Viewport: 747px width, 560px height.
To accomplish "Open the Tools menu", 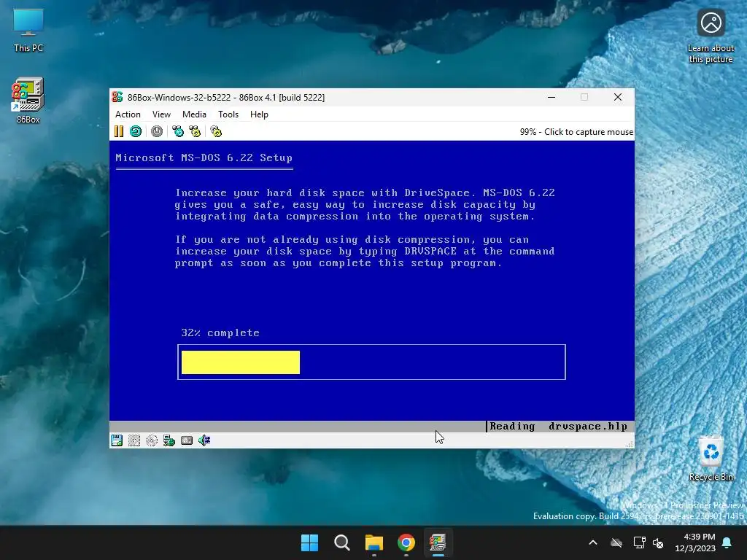I will (228, 114).
